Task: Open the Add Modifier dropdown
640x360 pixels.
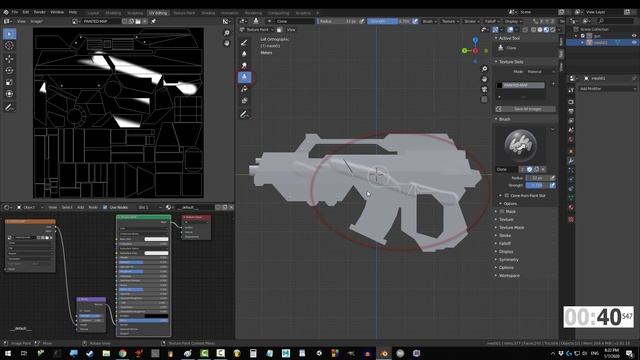Action: tap(608, 89)
